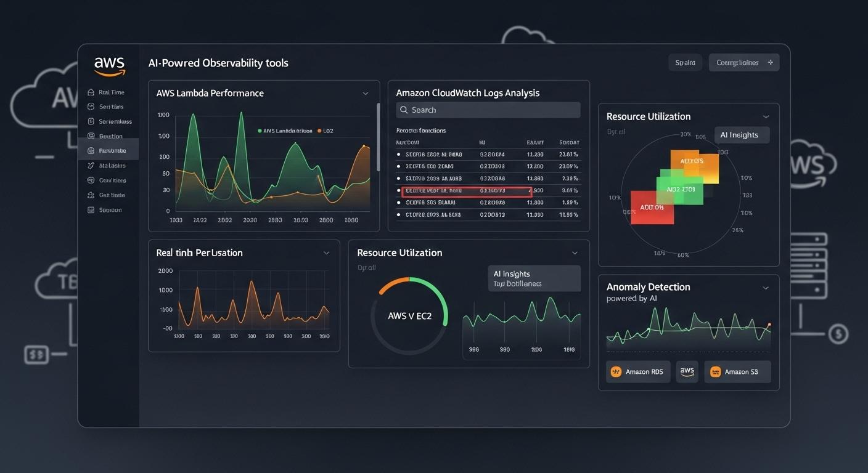Click the AI Insights button

(x=742, y=135)
